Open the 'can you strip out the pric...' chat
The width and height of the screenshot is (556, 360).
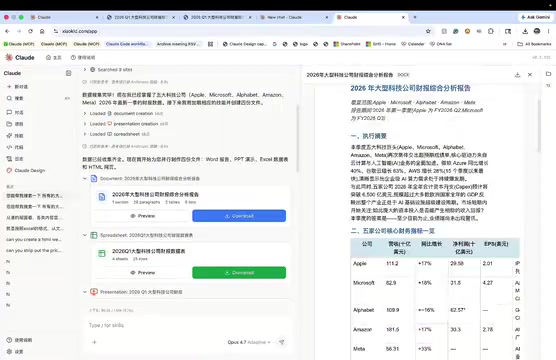(x=34, y=250)
